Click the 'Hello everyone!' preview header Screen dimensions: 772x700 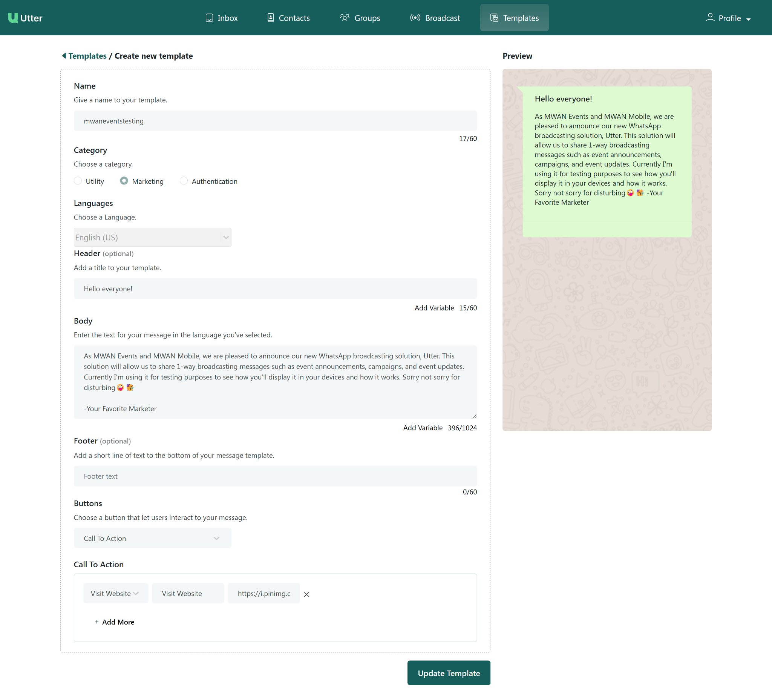click(563, 99)
